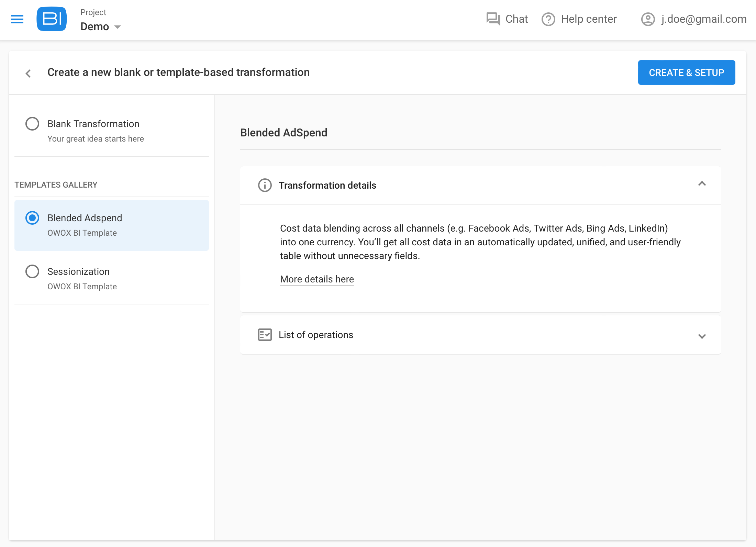Click the CREATE & SETUP button

[687, 72]
